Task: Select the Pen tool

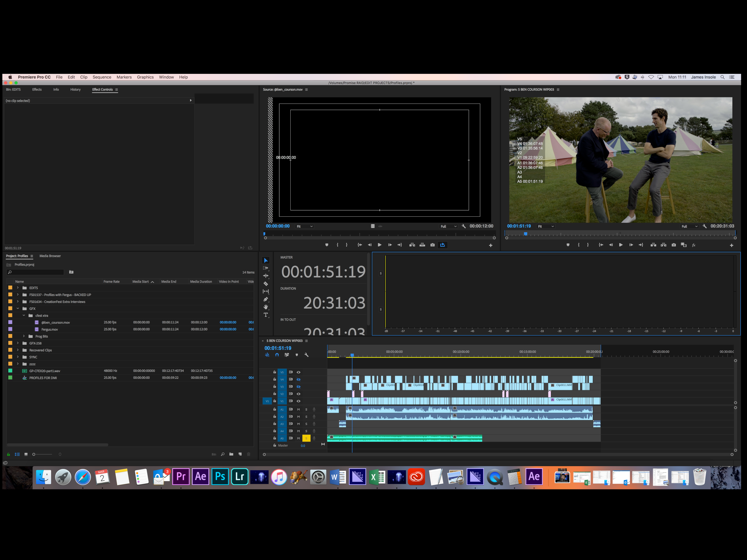Action: click(266, 299)
